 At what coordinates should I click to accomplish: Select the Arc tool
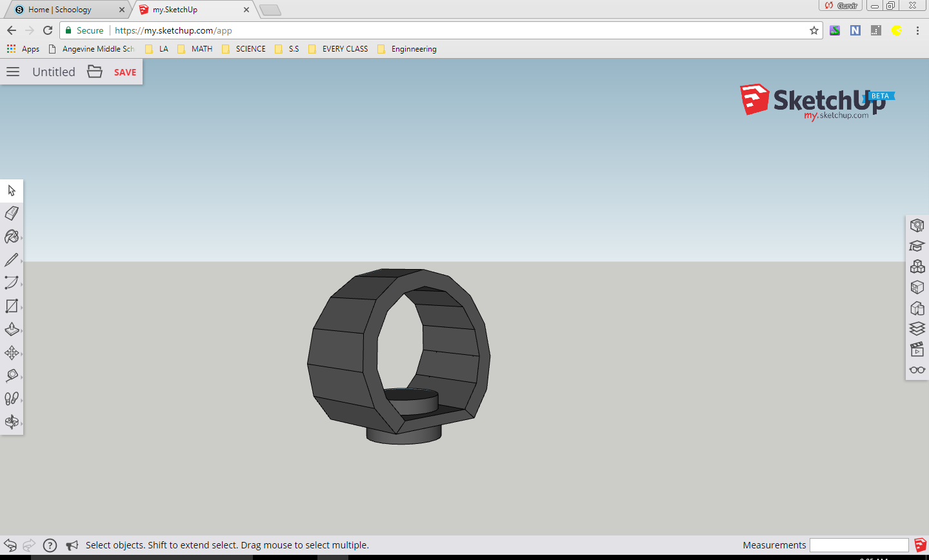coord(12,283)
